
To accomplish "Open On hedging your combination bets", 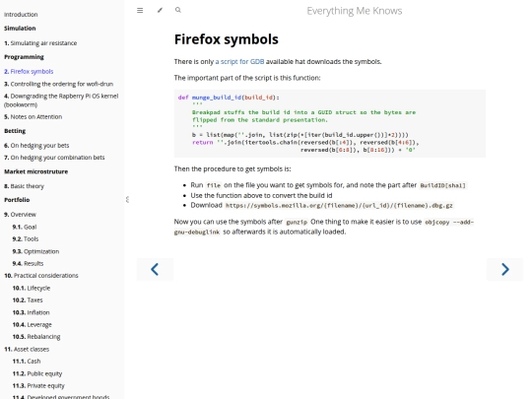I will click(54, 158).
